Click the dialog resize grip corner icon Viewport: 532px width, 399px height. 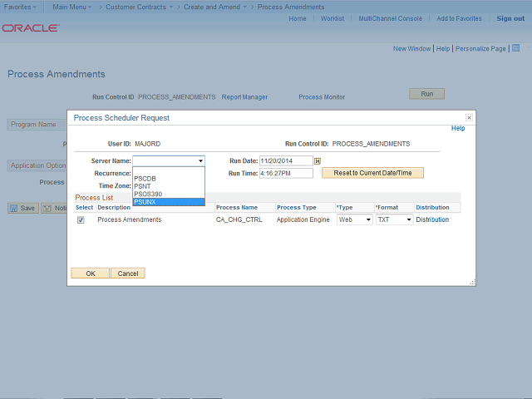click(x=472, y=282)
